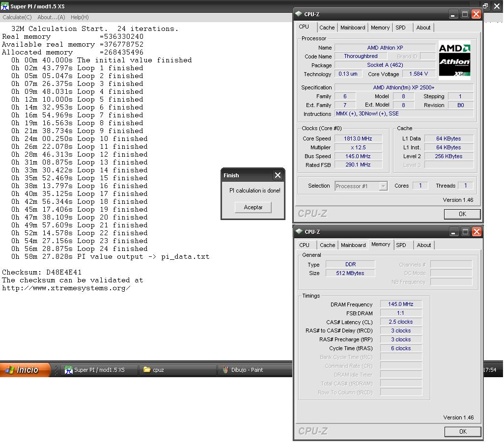The height and width of the screenshot is (442, 504).
Task: Click the Code Name Thoroughbred value
Action: [x=361, y=56]
